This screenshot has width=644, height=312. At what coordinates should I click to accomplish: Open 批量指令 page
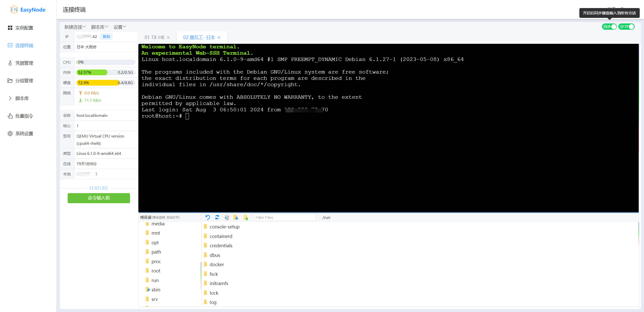pos(24,116)
